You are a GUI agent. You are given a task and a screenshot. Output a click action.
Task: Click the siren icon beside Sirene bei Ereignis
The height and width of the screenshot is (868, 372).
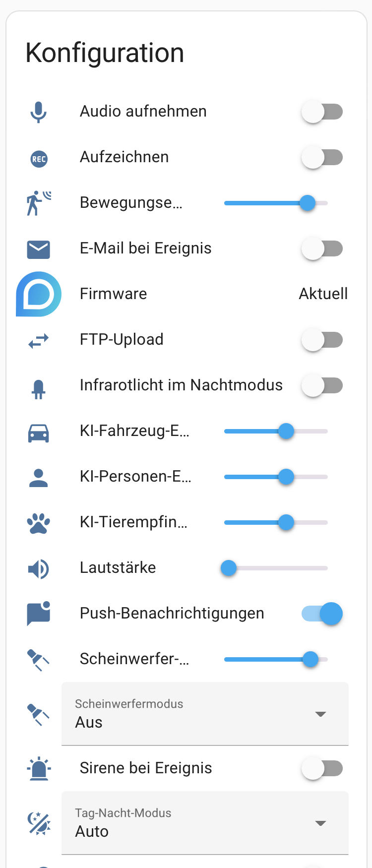[x=38, y=769]
